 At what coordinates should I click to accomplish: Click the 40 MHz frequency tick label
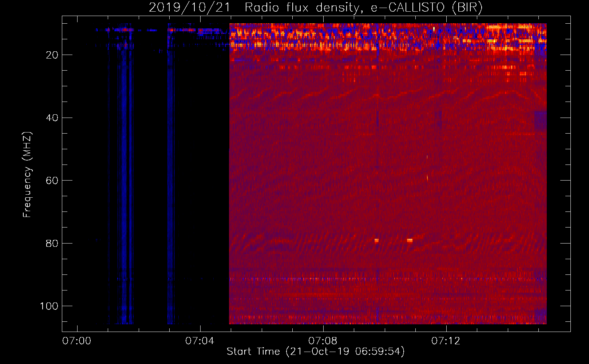click(x=52, y=118)
